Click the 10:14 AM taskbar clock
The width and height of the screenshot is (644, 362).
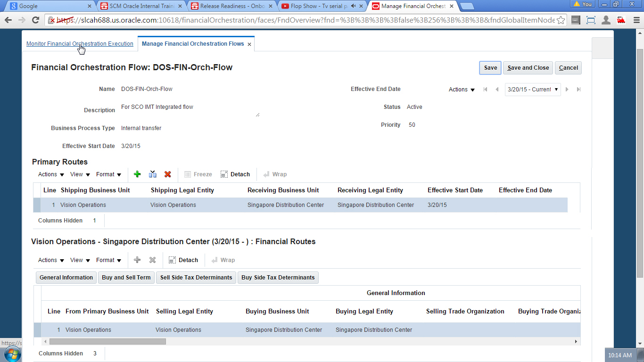pos(620,355)
